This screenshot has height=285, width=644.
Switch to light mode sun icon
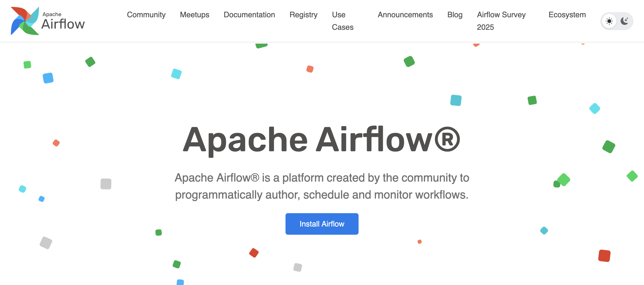tap(609, 21)
